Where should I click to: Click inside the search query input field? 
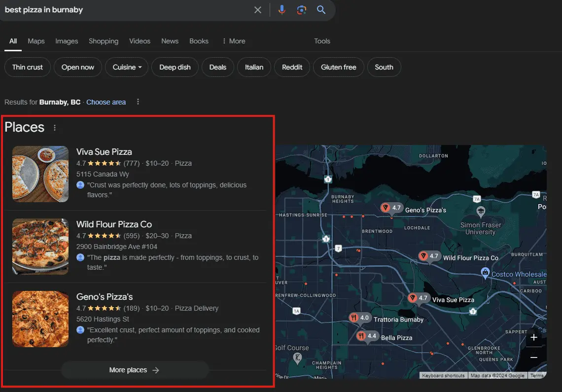click(x=125, y=10)
